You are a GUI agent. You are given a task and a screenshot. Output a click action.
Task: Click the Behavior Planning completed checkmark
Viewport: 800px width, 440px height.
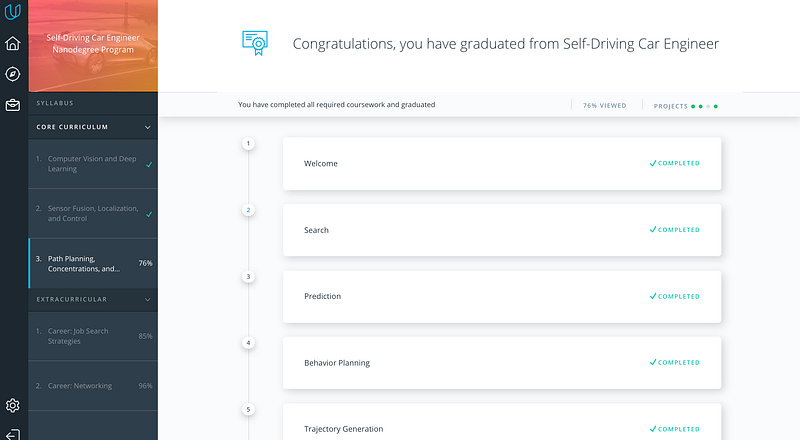coord(653,363)
